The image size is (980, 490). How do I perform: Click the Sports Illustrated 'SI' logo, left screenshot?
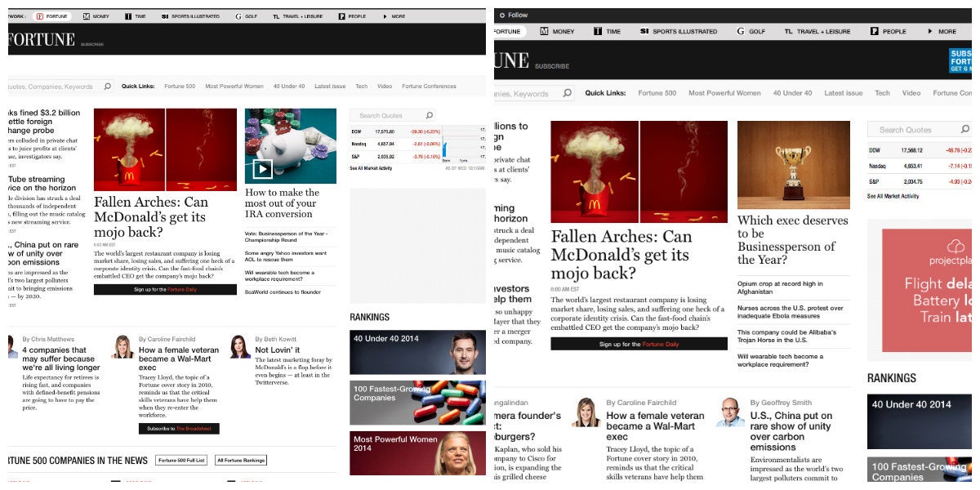164,16
